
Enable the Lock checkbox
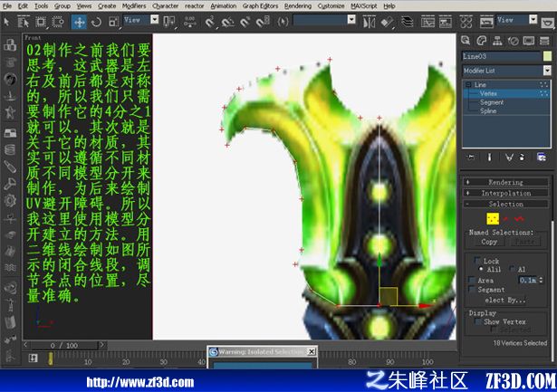tap(477, 260)
